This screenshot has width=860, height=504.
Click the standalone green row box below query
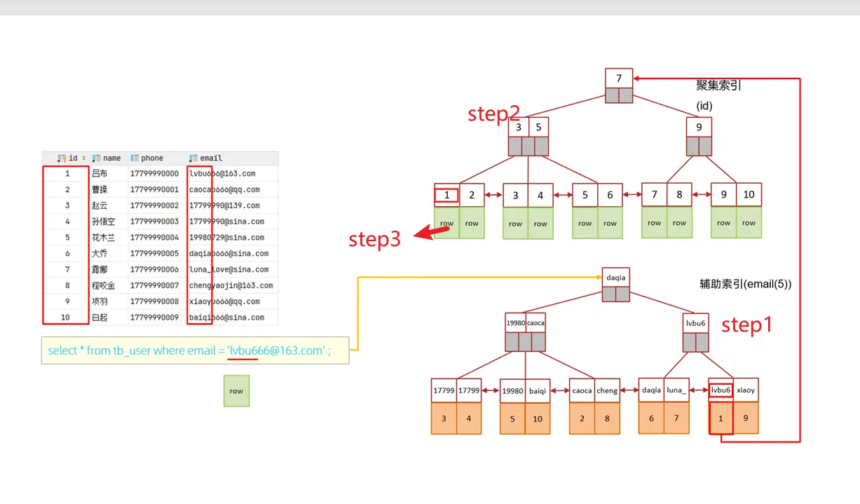coord(236,390)
